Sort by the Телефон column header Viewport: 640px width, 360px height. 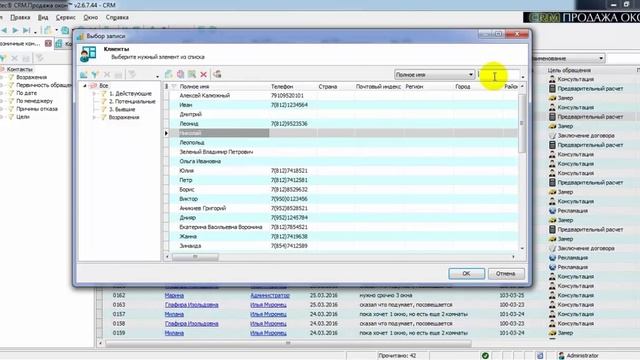[282, 87]
